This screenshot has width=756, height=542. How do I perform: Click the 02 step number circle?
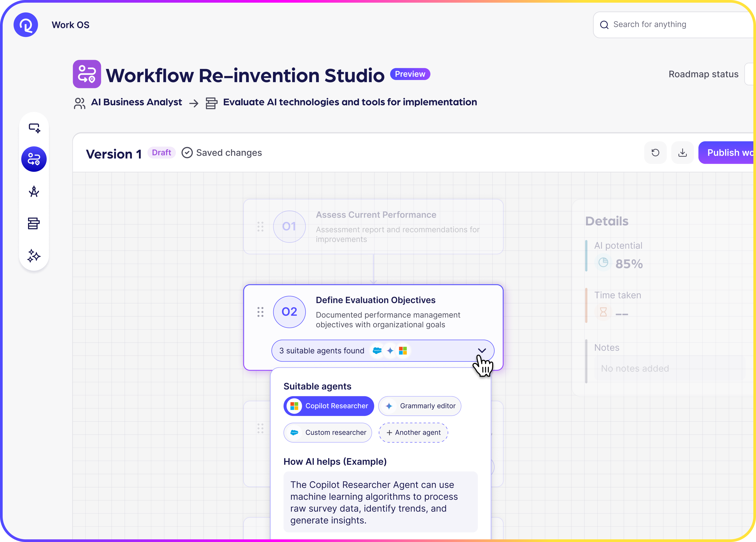[289, 312]
